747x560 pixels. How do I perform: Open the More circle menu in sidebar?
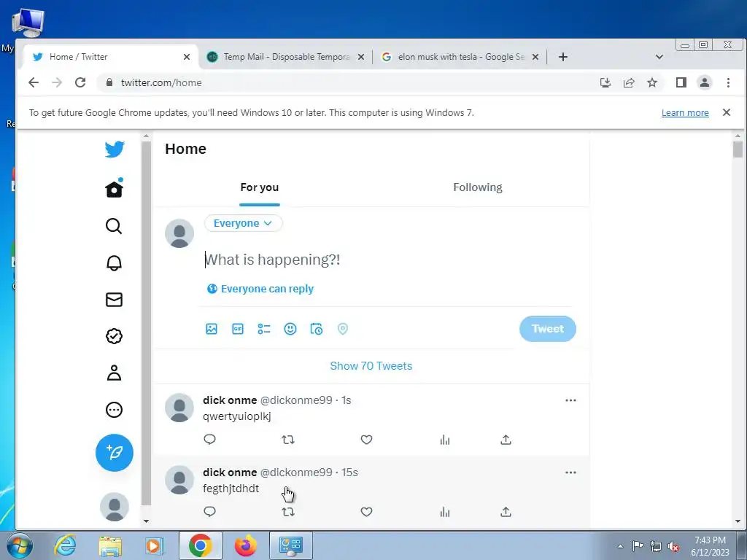114,410
